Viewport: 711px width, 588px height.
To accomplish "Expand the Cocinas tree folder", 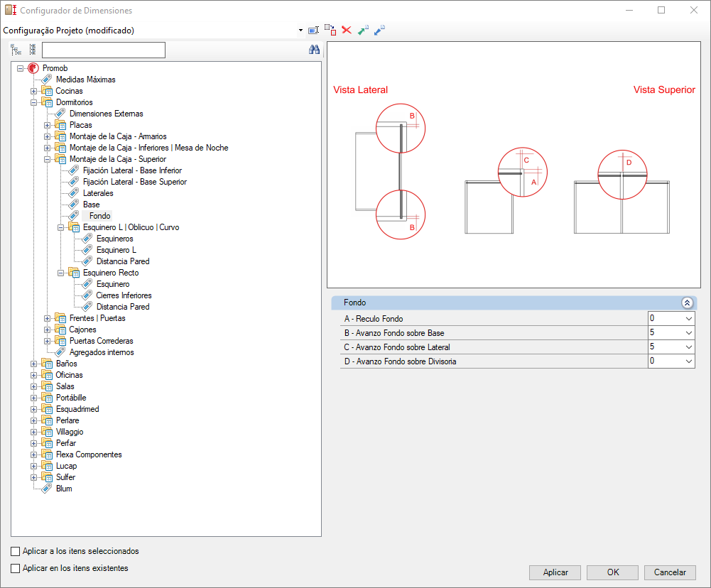I will 33,91.
